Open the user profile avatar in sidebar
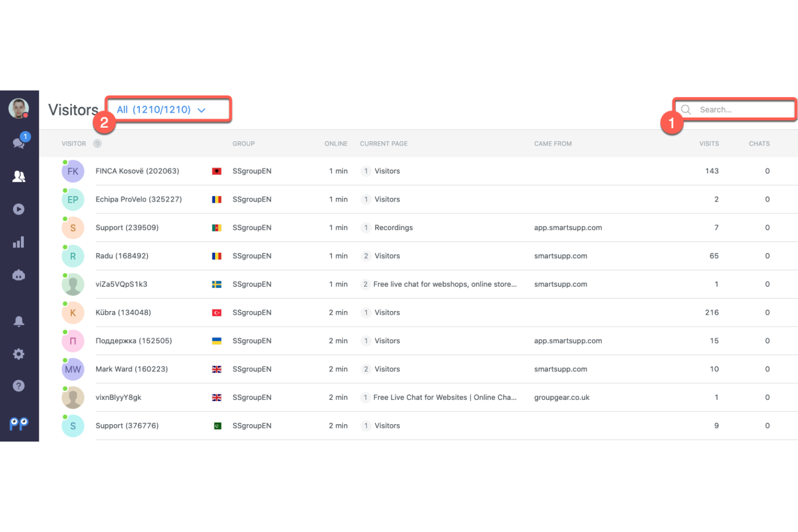Image resolution: width=798 pixels, height=532 pixels. (x=19, y=108)
